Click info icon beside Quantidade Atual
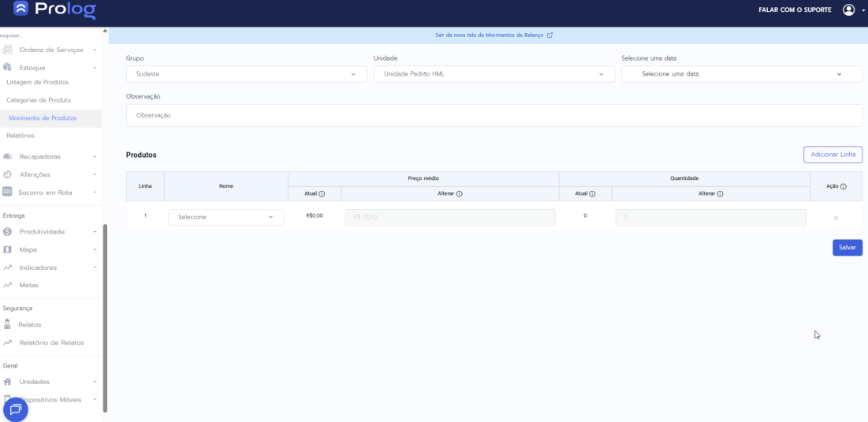 [x=592, y=194]
